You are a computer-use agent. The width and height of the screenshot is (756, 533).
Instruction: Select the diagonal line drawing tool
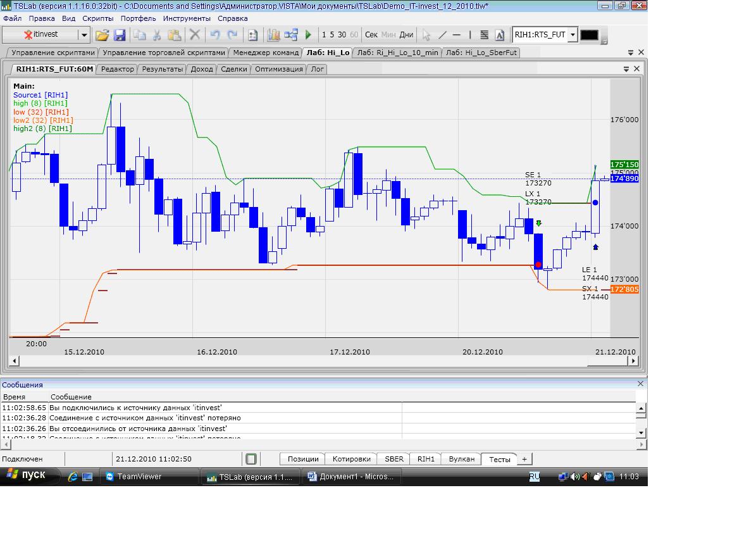pos(442,35)
